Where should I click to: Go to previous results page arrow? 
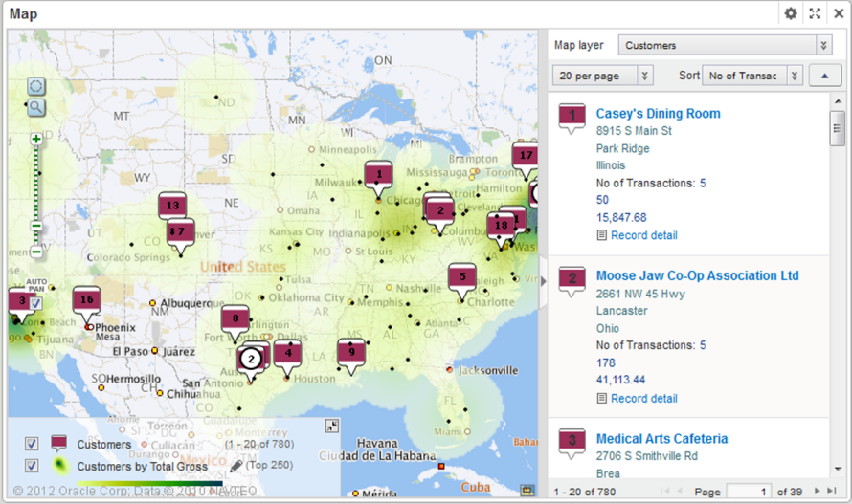tap(680, 491)
